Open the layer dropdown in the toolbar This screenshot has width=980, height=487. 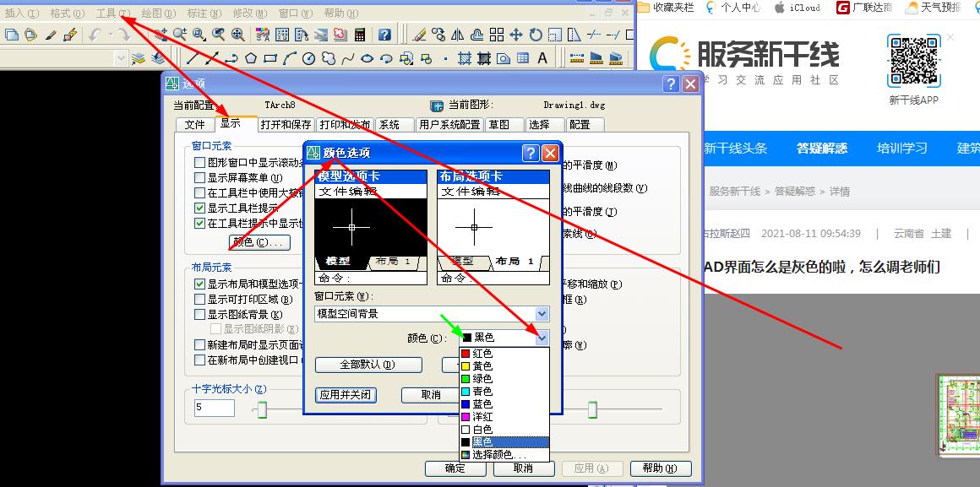click(122, 59)
